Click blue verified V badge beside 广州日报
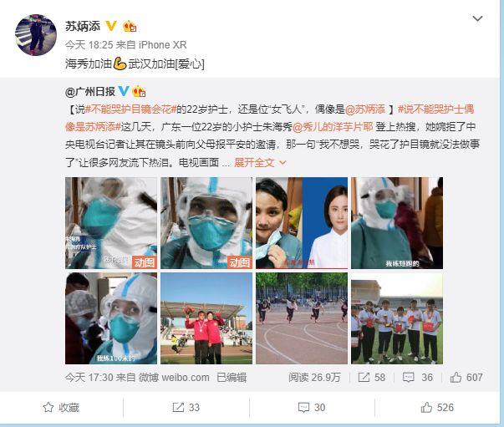This screenshot has height=427, width=504. 124,92
